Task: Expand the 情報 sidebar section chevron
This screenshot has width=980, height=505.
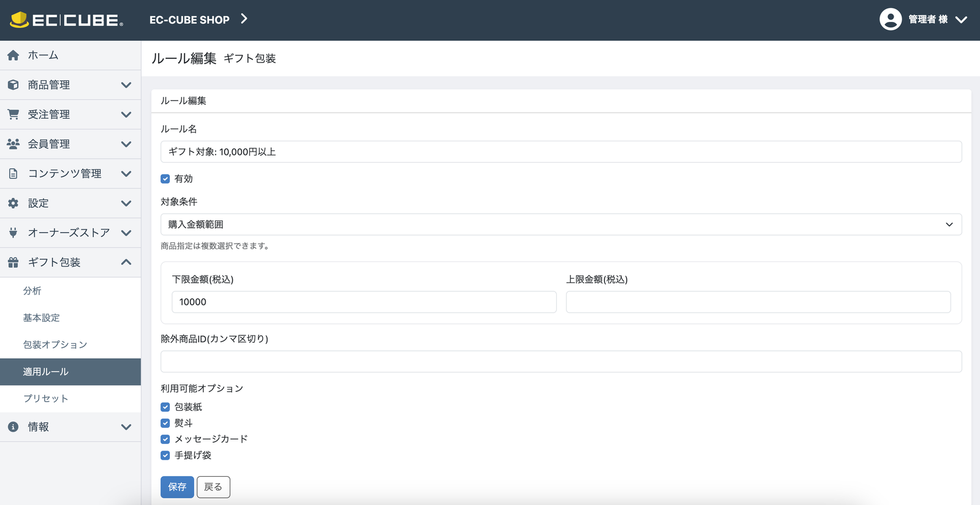Action: pos(126,427)
